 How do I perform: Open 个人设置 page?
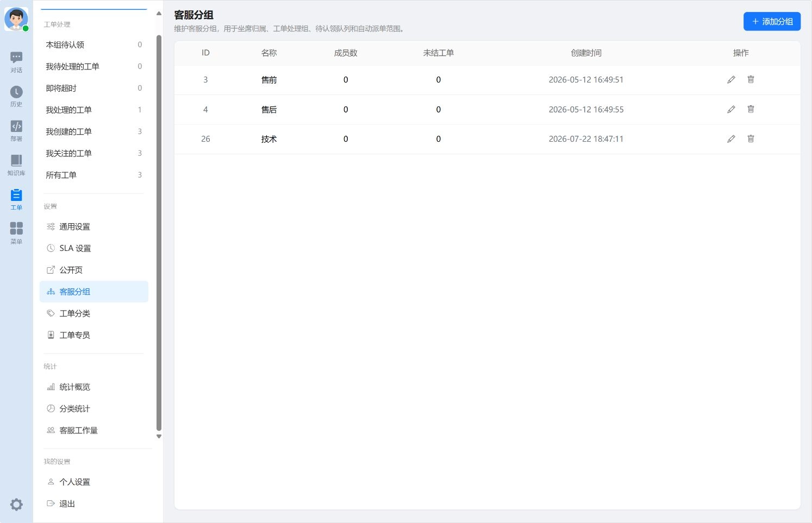pos(93,482)
